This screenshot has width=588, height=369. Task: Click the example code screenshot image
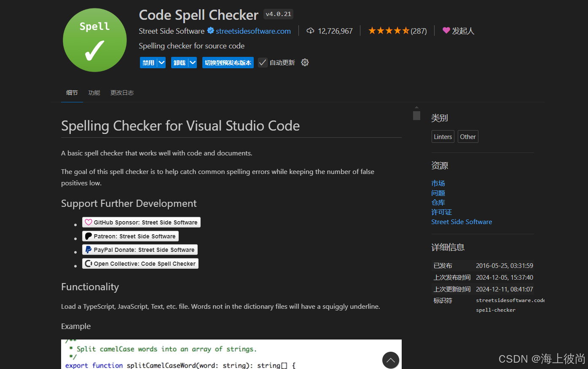click(x=231, y=354)
